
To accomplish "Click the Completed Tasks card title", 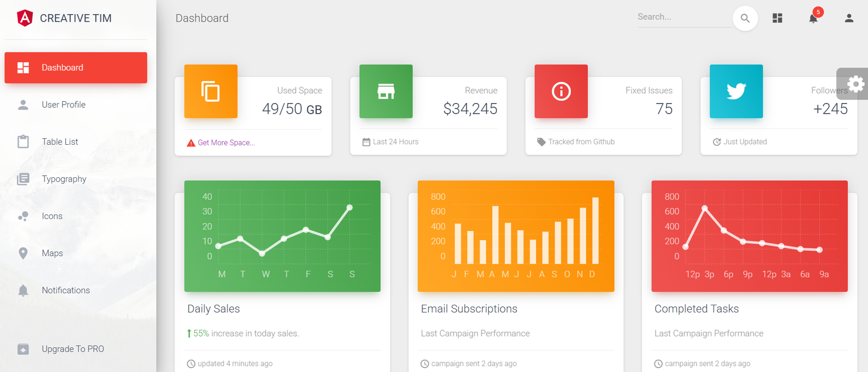I will [697, 309].
